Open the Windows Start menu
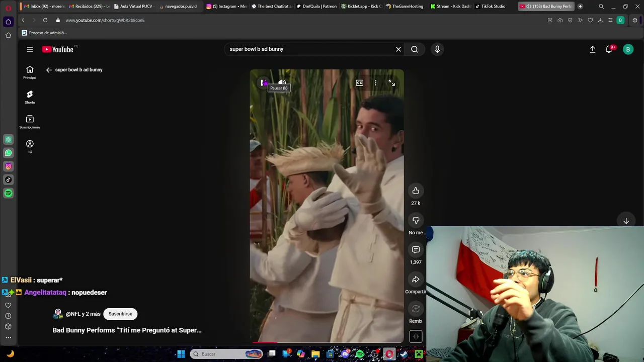644x362 pixels. [181, 354]
